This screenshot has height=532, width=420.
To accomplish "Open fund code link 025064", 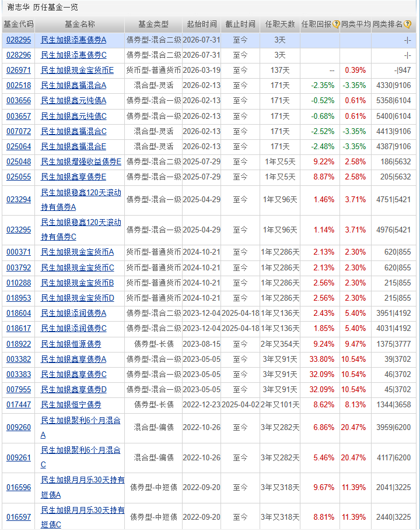I will (x=19, y=147).
